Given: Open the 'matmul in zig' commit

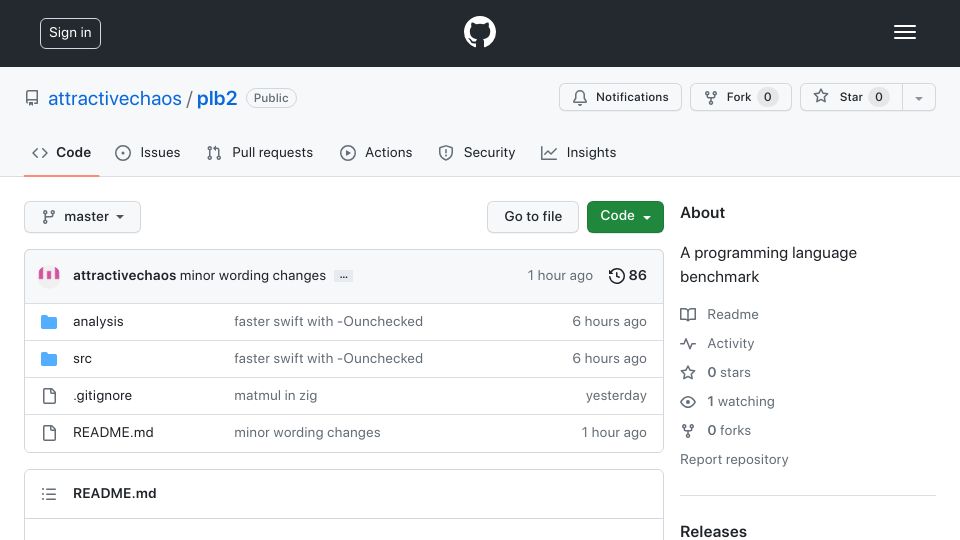Looking at the screenshot, I should tap(276, 396).
